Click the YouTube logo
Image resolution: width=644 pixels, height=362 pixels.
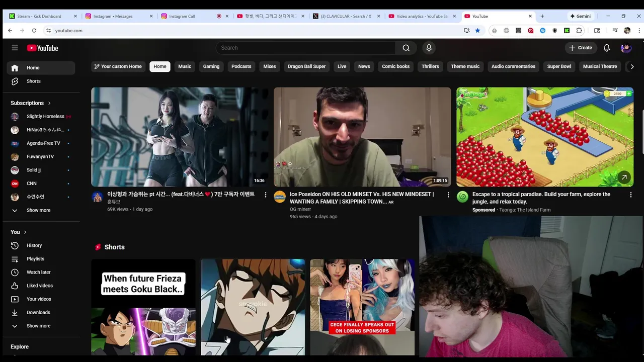point(43,48)
